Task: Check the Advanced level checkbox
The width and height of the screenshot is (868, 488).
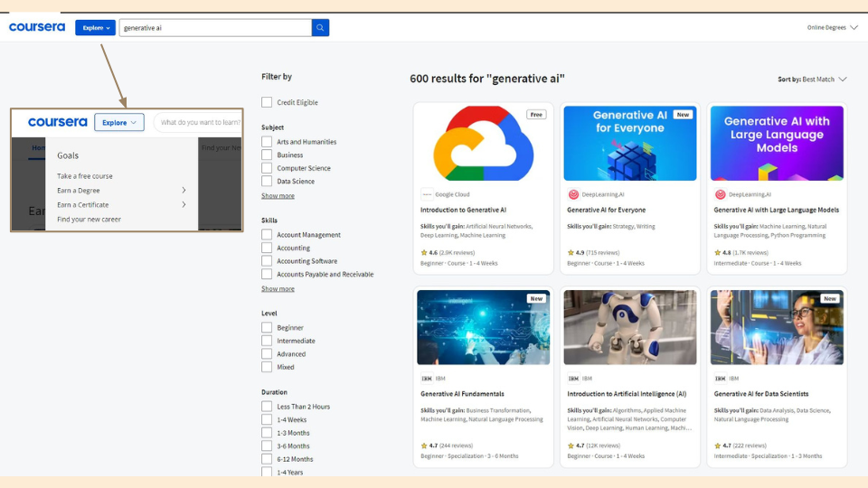Action: pos(267,354)
